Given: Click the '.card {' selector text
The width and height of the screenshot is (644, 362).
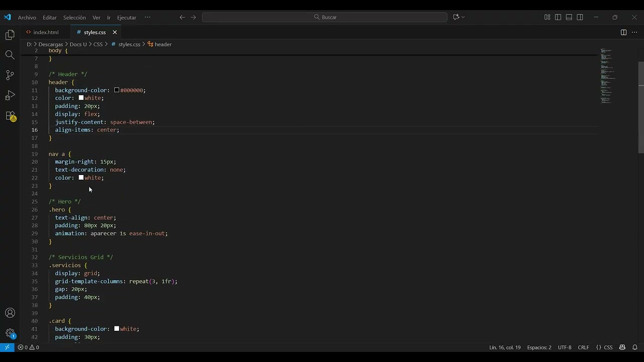Looking at the screenshot, I should coord(60,321).
